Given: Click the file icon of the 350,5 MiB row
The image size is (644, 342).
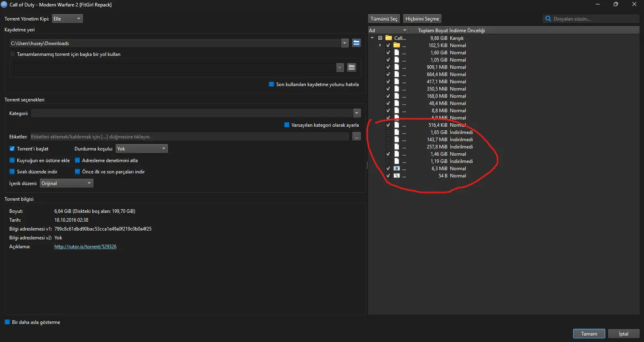Looking at the screenshot, I should pyautogui.click(x=397, y=89).
